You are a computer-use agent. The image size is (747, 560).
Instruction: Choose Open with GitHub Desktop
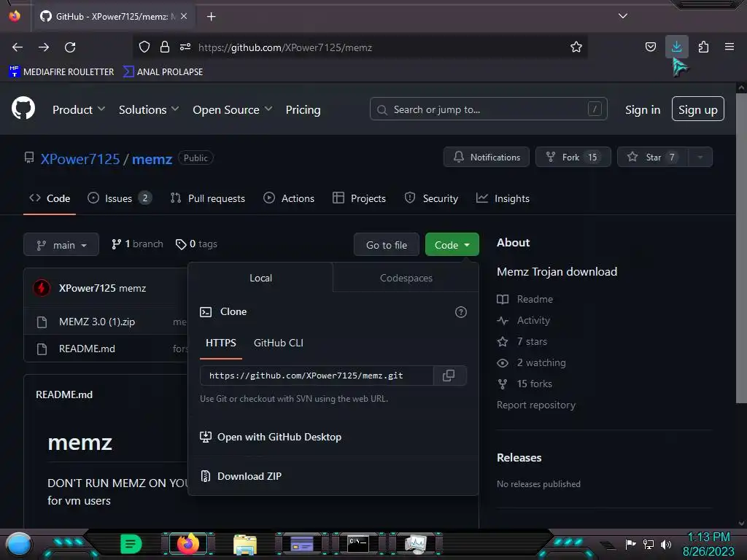click(x=271, y=437)
